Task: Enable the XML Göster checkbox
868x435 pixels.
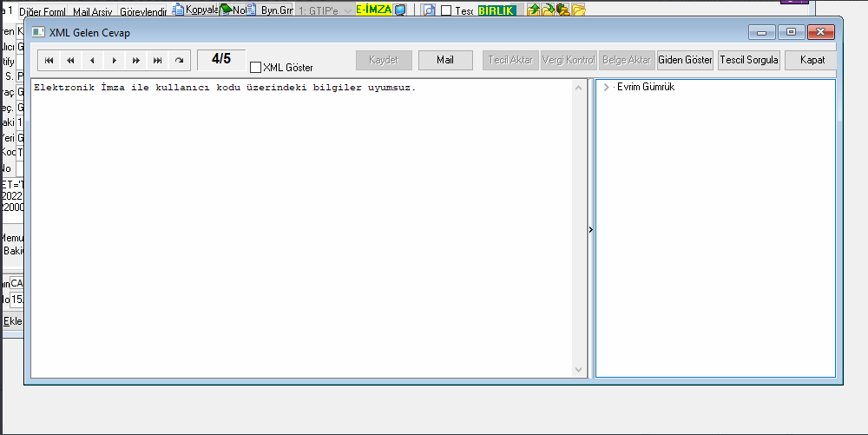Action: (x=255, y=68)
